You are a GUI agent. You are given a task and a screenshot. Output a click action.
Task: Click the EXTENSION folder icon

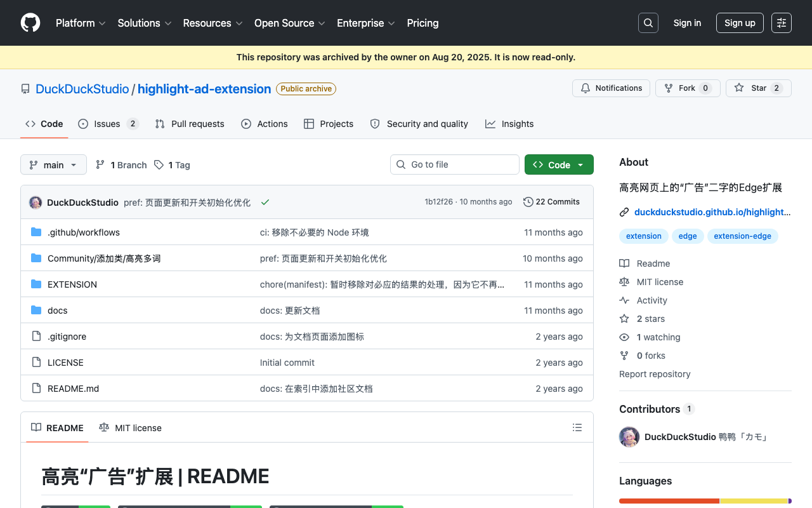36,284
